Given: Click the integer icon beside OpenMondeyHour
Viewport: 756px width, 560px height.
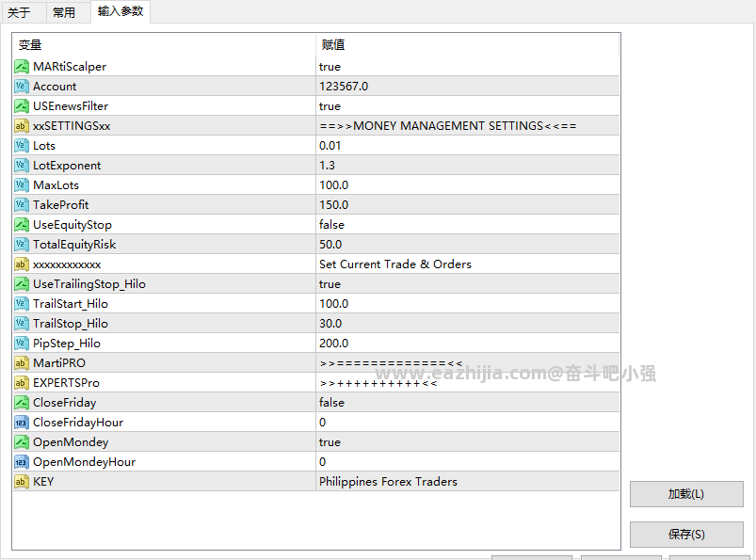Looking at the screenshot, I should click(22, 462).
